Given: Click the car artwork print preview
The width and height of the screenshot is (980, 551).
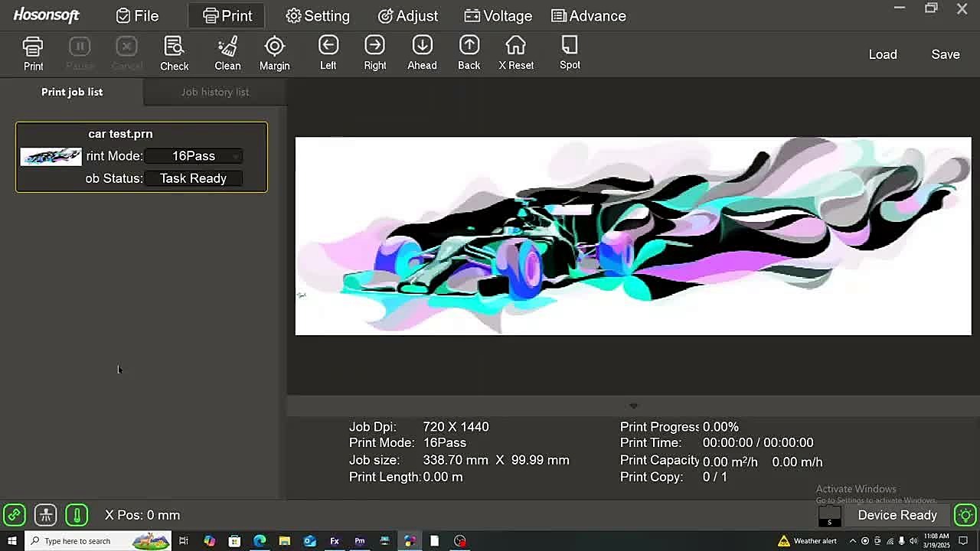Looking at the screenshot, I should pos(633,236).
